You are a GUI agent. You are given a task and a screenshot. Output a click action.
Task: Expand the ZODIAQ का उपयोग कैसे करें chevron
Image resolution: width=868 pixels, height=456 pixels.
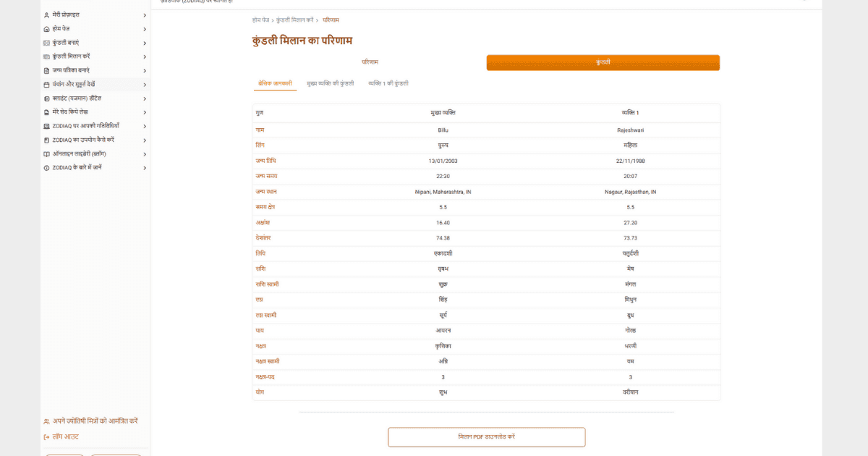pos(145,140)
